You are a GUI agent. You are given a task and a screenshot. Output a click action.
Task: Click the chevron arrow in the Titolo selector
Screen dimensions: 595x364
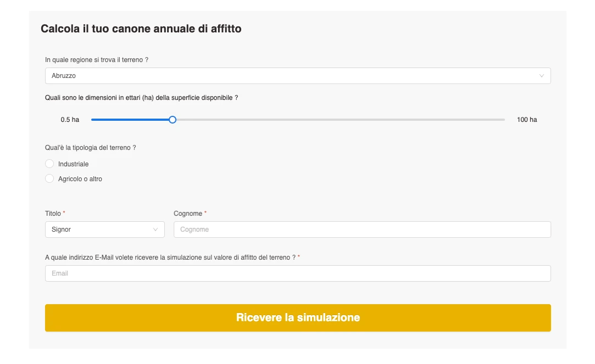[155, 229]
